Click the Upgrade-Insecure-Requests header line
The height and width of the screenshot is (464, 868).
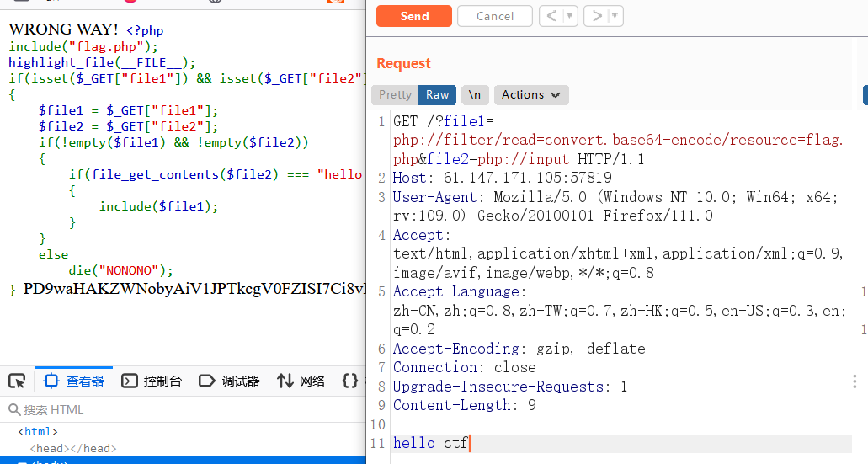pos(510,387)
